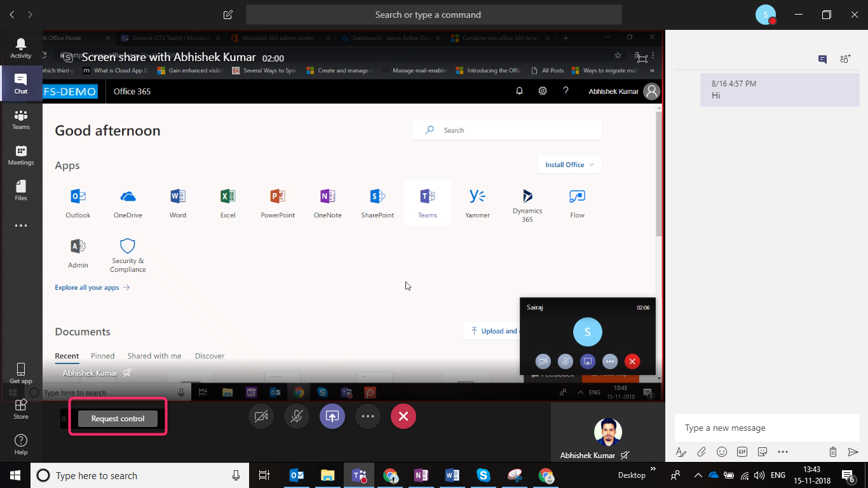Expand Install Office dropdown
Viewport: 868px width, 488px height.
(x=569, y=165)
